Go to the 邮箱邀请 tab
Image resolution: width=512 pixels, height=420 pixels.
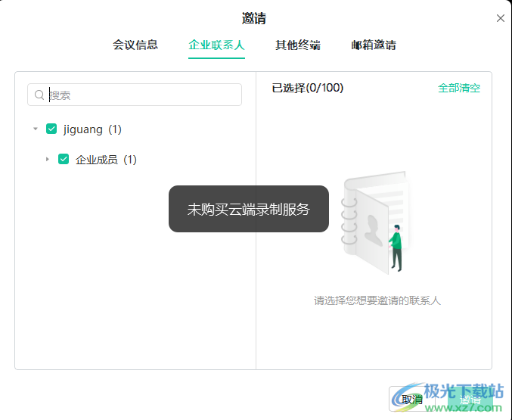[x=374, y=45]
